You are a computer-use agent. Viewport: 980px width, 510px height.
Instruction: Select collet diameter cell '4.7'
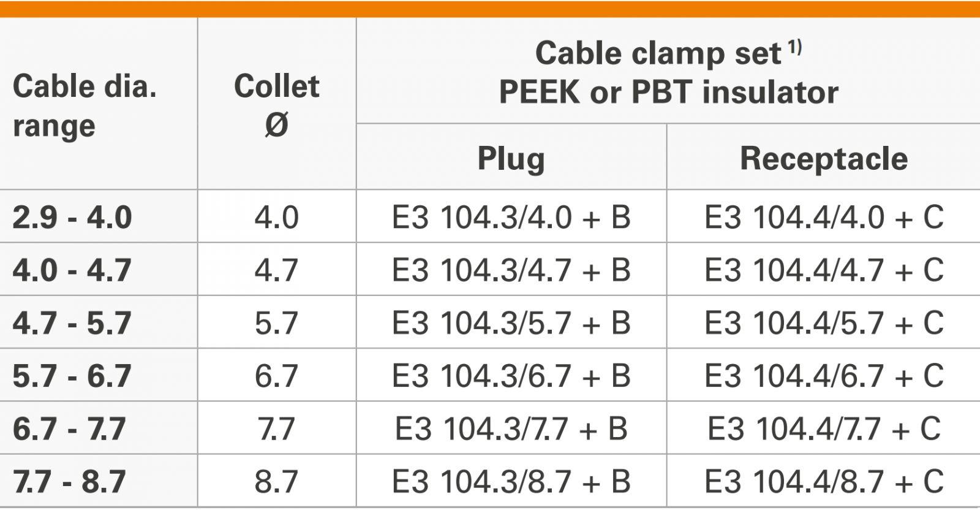coord(276,270)
